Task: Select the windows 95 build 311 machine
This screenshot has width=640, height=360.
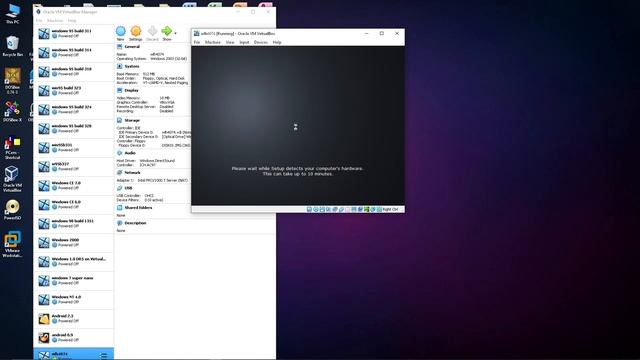Action: tap(73, 33)
